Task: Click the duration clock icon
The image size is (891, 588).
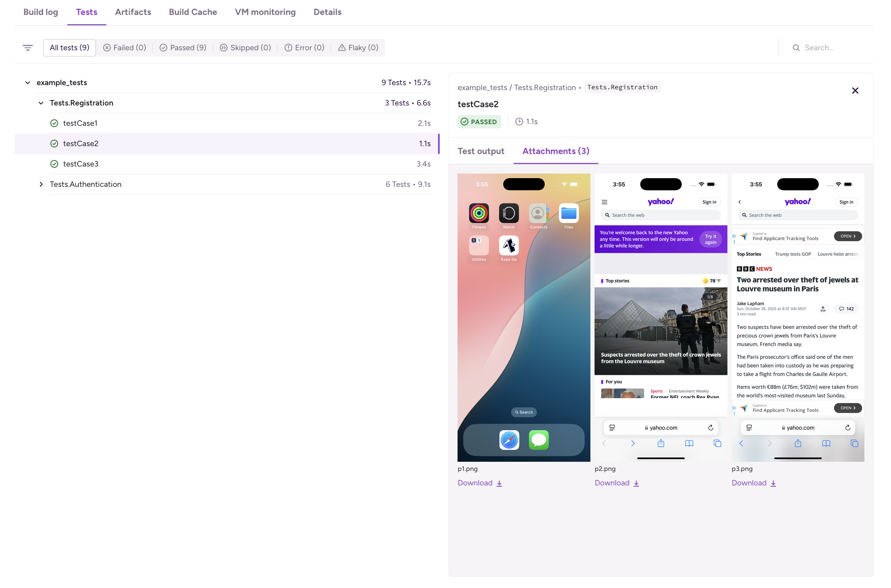Action: point(519,122)
